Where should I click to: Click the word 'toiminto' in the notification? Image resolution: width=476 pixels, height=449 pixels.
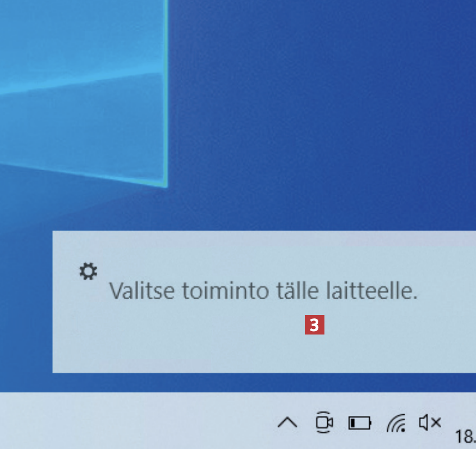(225, 291)
